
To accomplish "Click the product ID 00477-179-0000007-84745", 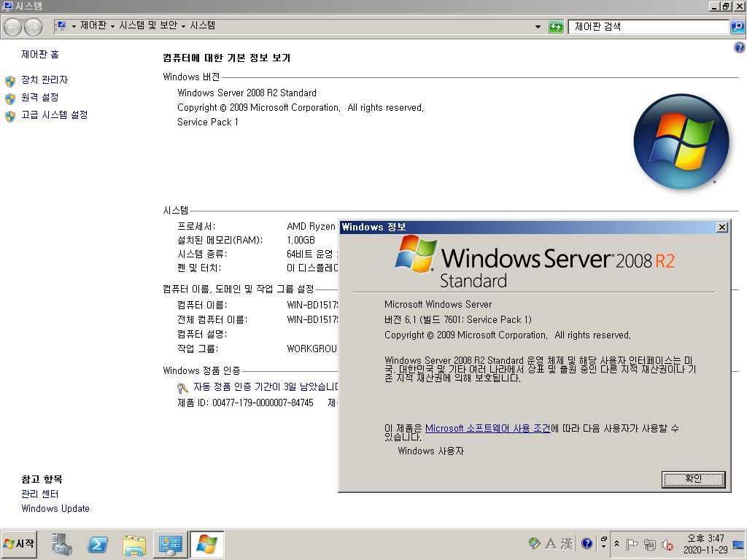I will click(263, 402).
